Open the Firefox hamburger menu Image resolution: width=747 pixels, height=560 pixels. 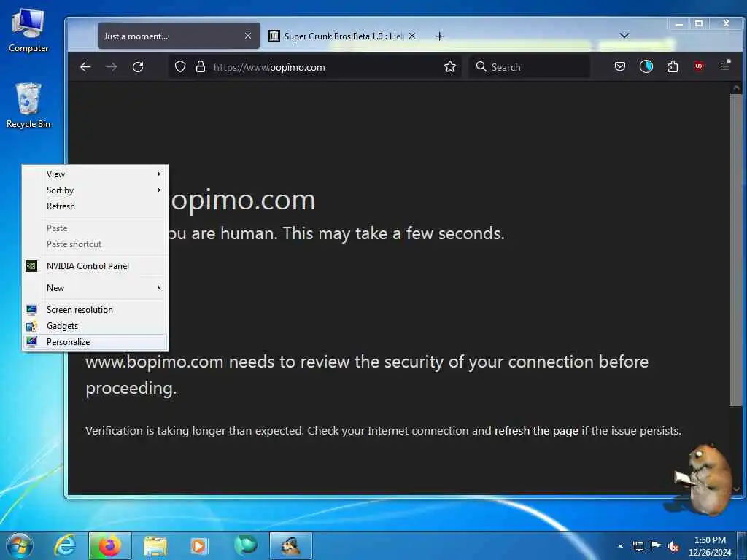[725, 66]
